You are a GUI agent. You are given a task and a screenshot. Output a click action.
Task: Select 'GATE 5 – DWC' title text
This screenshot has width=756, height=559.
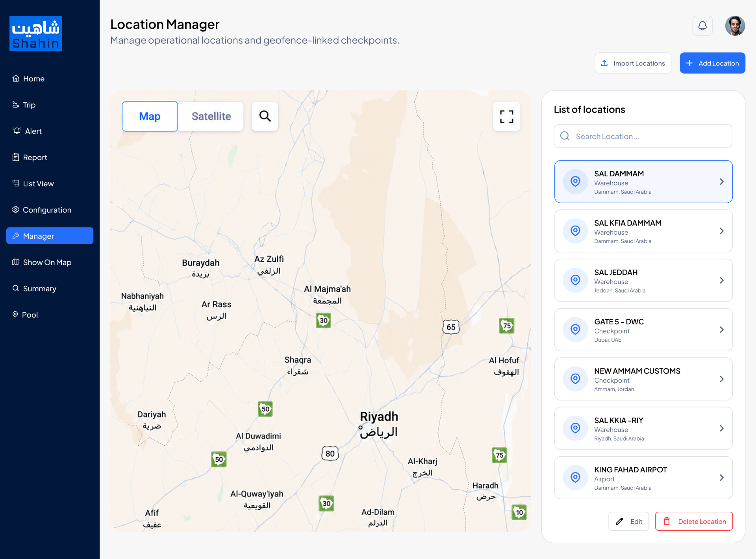pos(619,322)
